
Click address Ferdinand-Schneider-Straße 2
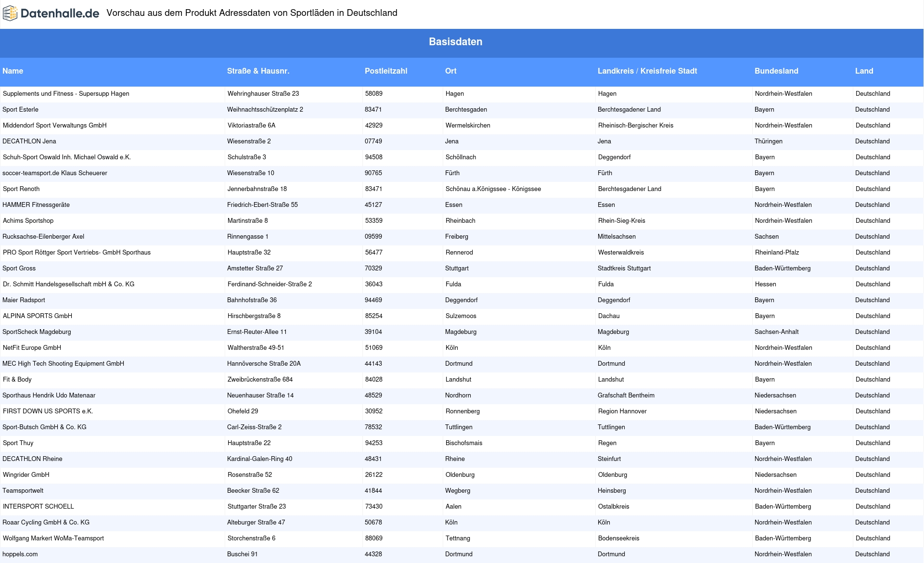point(269,284)
